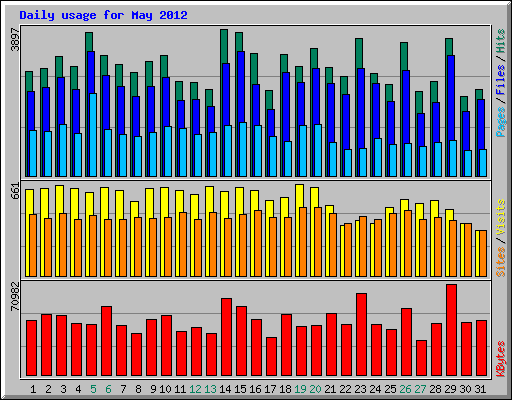The width and height of the screenshot is (512, 400).
Task: Select the tallest red KBytes bar, day 29
Action: [451, 330]
